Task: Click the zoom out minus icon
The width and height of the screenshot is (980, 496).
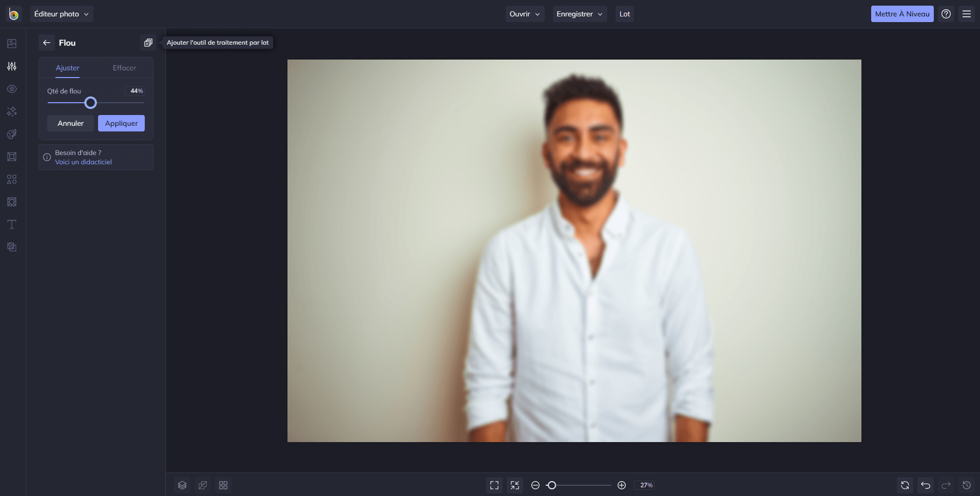Action: (x=535, y=485)
